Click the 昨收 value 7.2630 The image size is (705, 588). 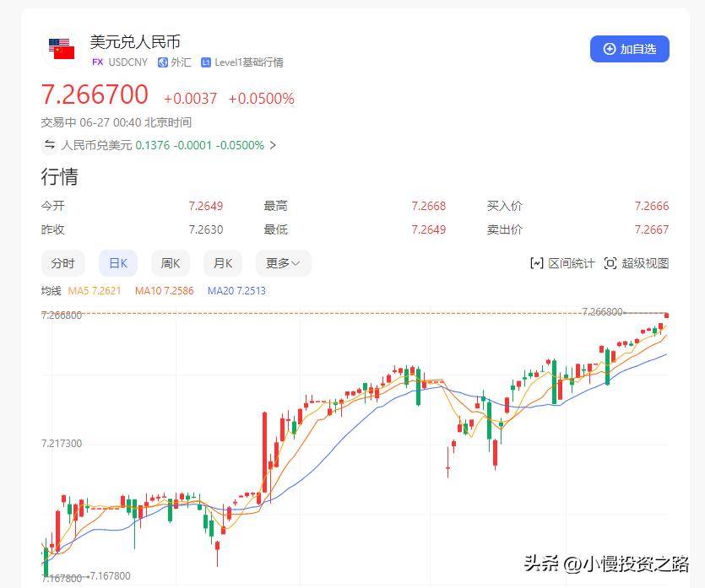point(205,229)
